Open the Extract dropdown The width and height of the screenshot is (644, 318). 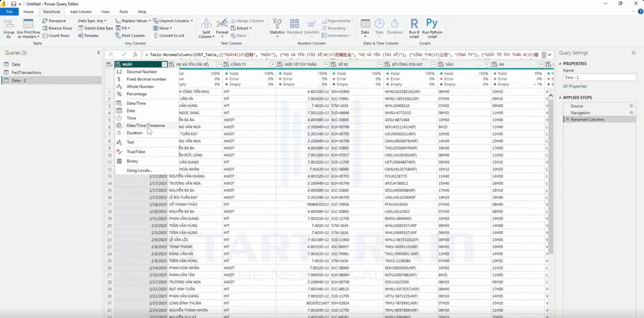(240, 28)
